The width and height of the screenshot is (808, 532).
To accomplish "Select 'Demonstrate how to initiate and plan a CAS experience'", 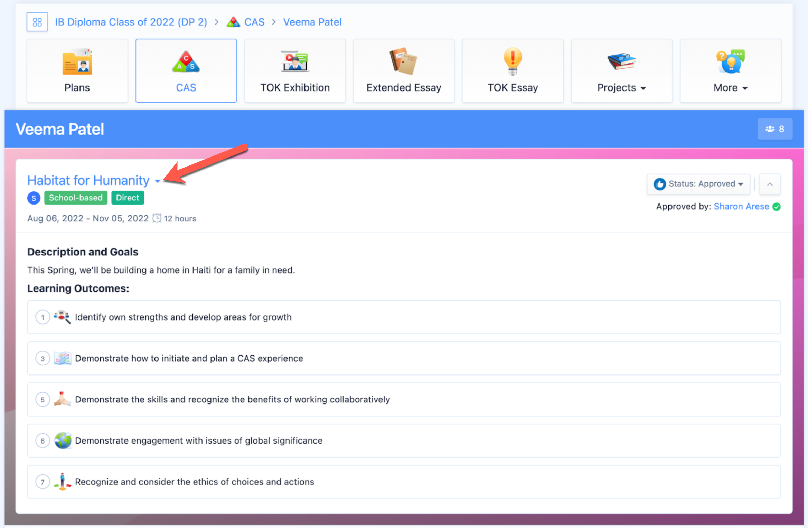I will pyautogui.click(x=404, y=359).
